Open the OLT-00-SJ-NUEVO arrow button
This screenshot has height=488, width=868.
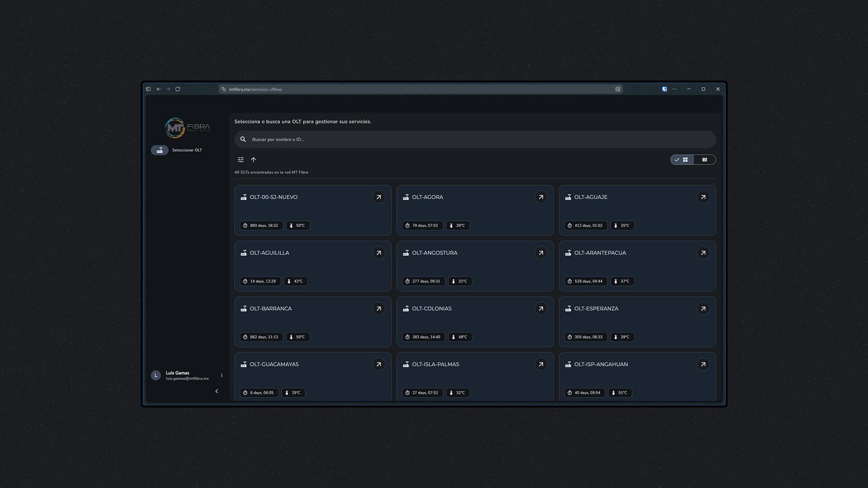(x=378, y=197)
